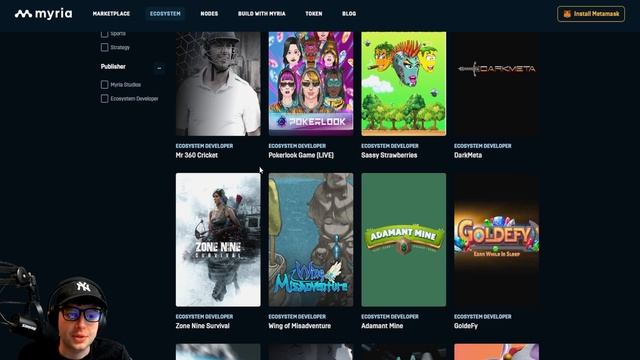
Task: Click the Mr 360 Cricket title
Action: pos(197,155)
